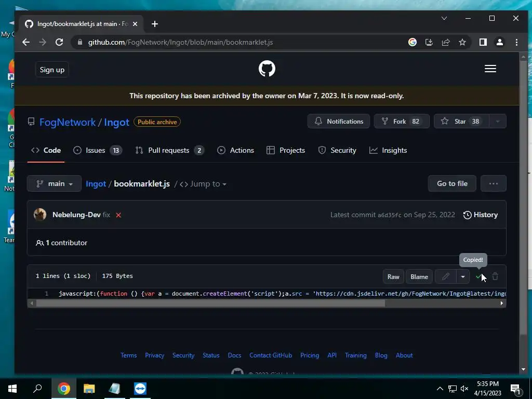Open taskbar search magnifier

coord(37,389)
